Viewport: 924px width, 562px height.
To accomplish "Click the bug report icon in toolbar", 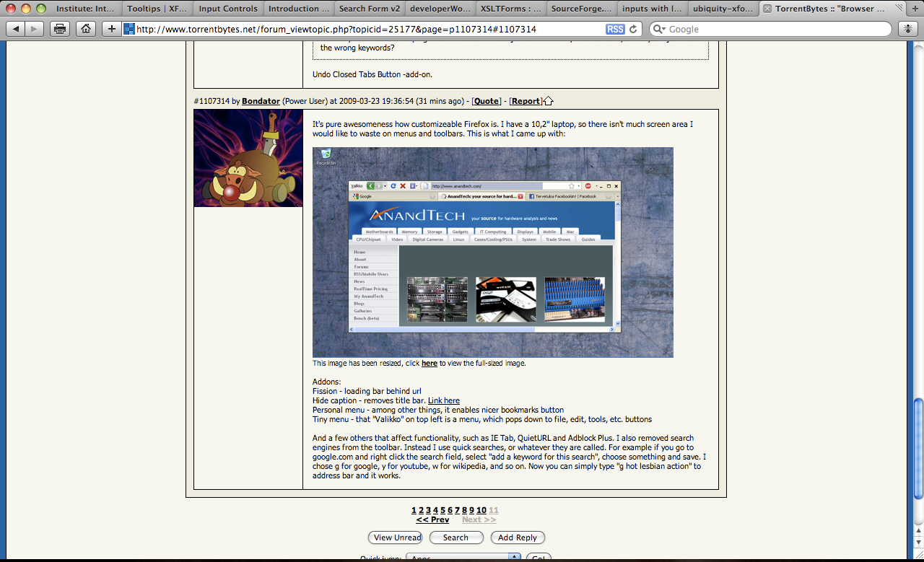I will (x=907, y=29).
